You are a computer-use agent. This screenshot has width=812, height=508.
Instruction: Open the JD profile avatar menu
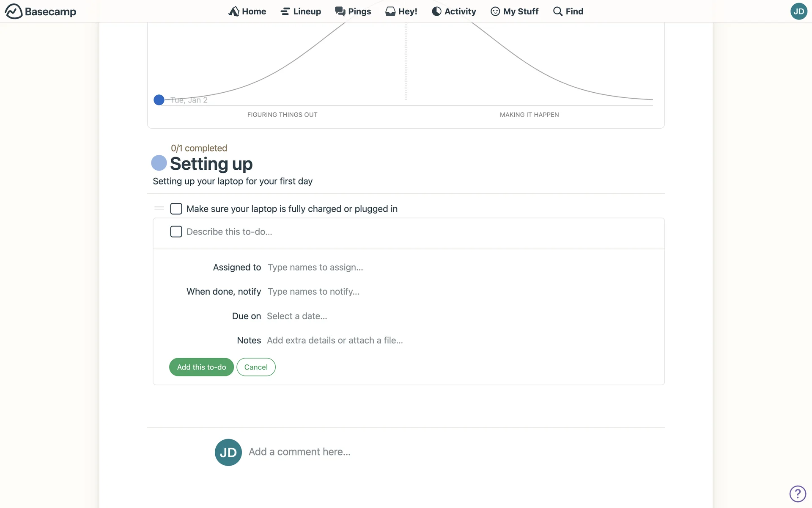coord(798,11)
